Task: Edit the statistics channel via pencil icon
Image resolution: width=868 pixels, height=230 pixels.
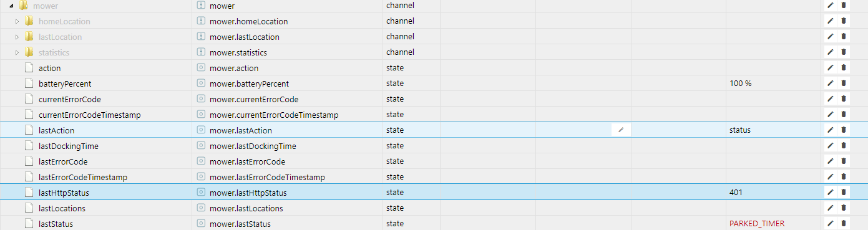Action: [831, 52]
